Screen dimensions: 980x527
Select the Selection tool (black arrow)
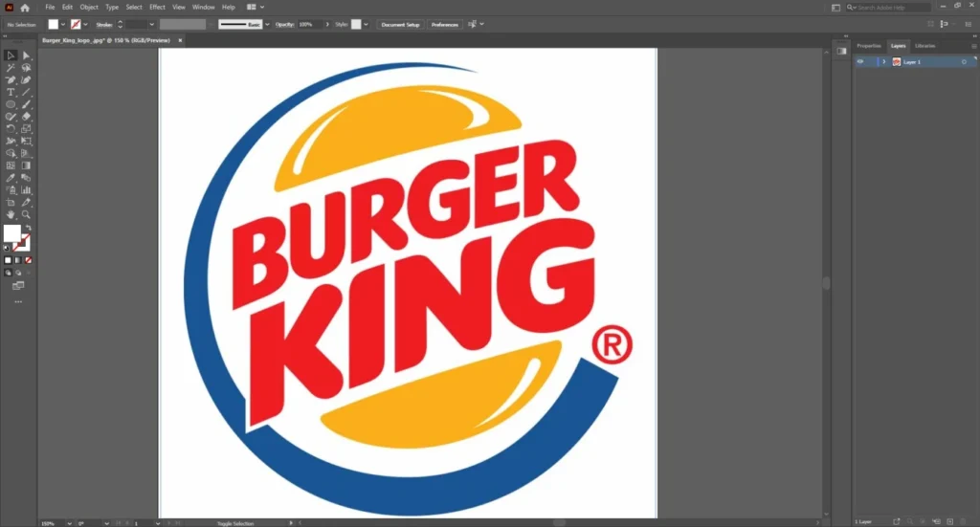coord(11,55)
